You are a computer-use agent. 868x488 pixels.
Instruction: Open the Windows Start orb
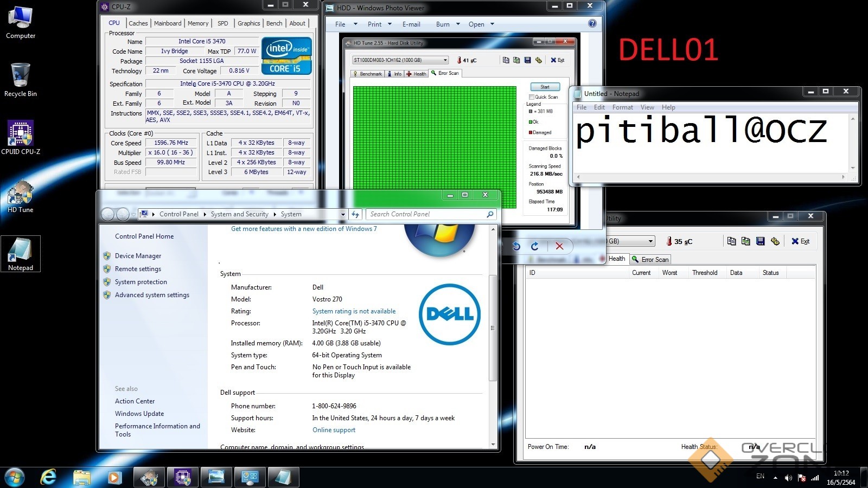(15, 477)
